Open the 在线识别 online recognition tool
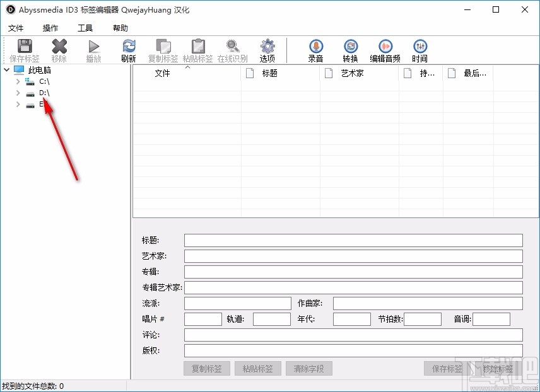This screenshot has height=392, width=540. 232,47
